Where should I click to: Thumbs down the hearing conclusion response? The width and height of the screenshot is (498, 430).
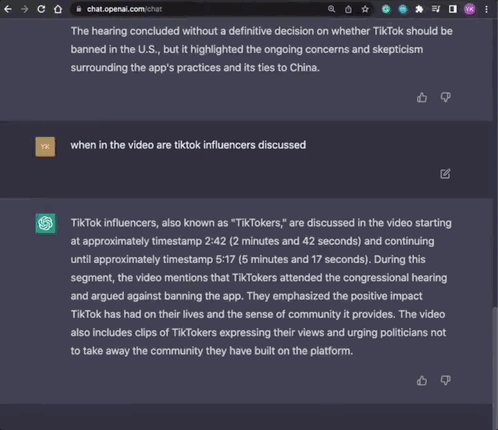(x=446, y=97)
